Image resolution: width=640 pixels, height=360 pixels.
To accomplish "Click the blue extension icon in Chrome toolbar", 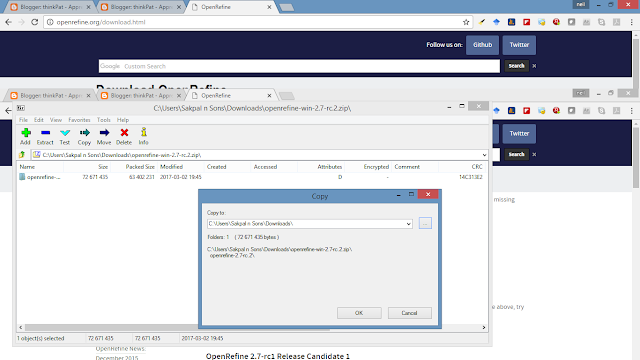I will 496,22.
